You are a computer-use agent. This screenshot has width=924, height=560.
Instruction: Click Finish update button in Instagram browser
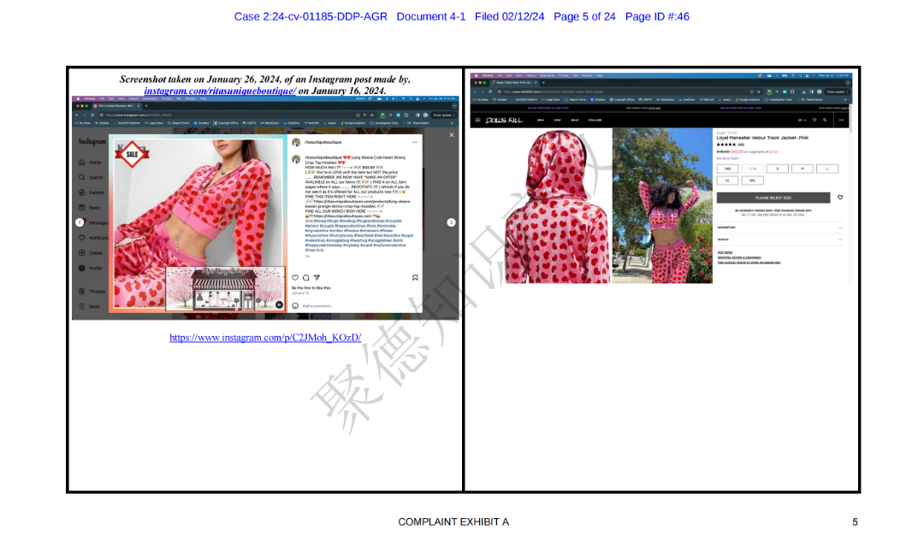442,115
